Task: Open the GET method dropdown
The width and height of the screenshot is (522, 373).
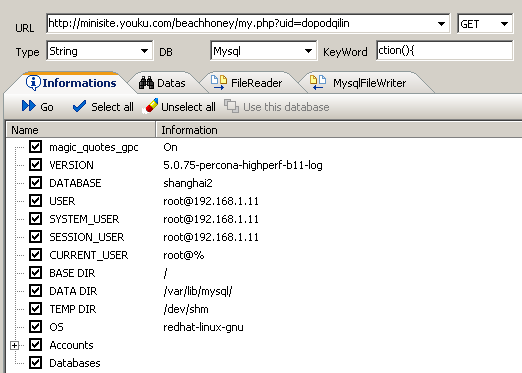Action: click(x=504, y=24)
